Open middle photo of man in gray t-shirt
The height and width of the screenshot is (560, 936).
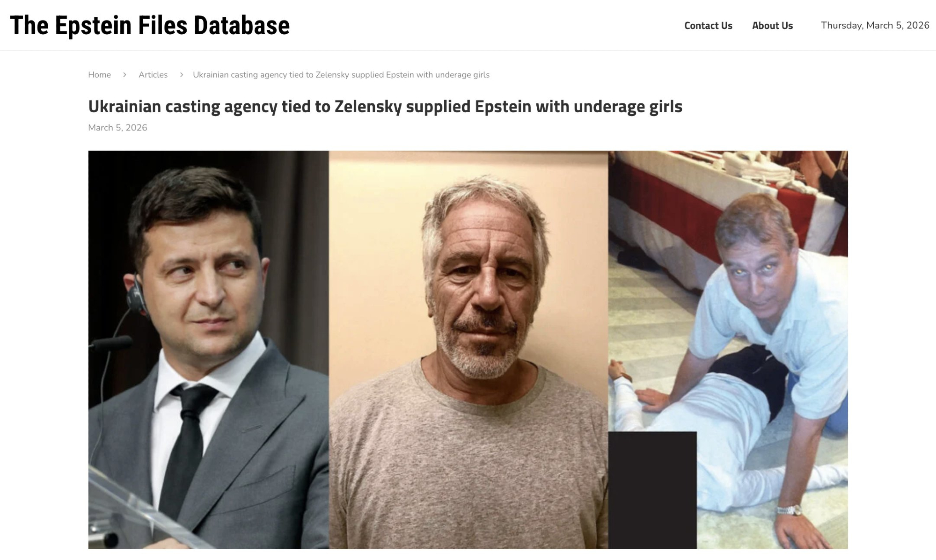468,350
